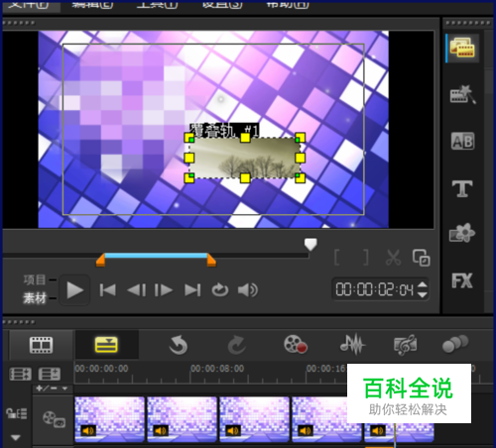Click the video track film-reel icon
496x448 pixels.
pos(54,419)
